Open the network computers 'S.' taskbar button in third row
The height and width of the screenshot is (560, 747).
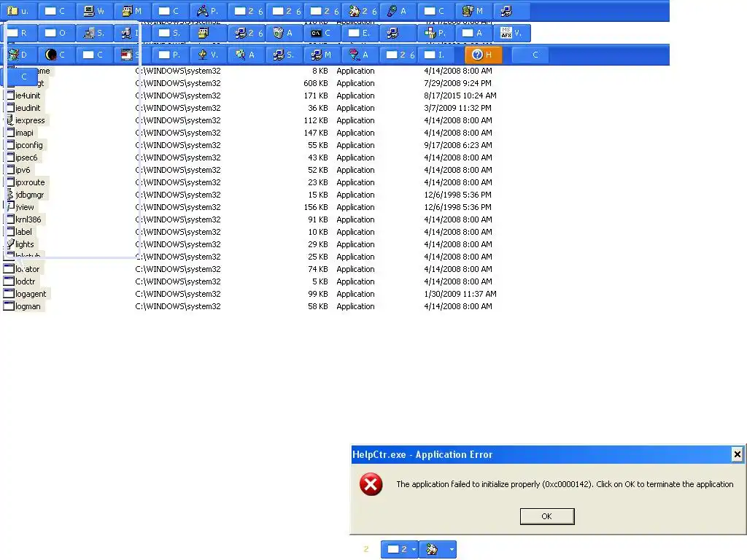point(283,55)
